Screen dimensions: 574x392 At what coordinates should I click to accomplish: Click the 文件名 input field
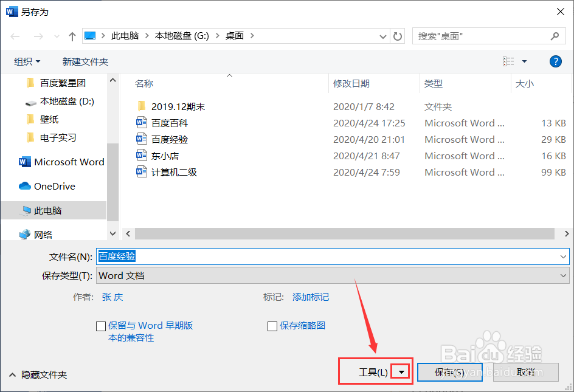click(x=333, y=256)
